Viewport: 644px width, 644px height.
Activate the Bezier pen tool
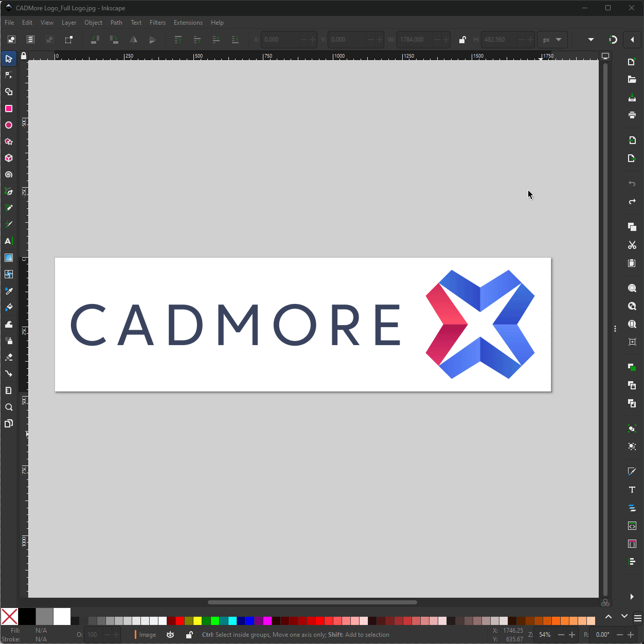[9, 191]
